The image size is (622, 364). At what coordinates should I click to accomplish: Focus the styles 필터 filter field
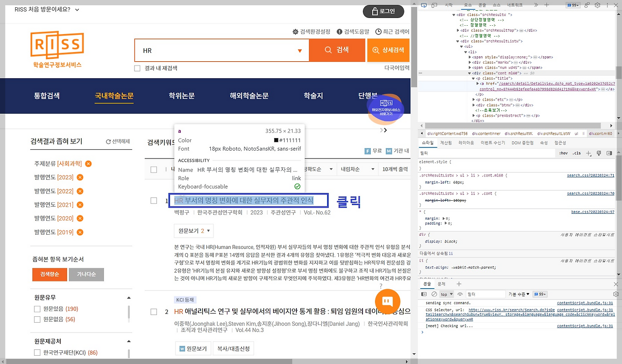tap(486, 153)
